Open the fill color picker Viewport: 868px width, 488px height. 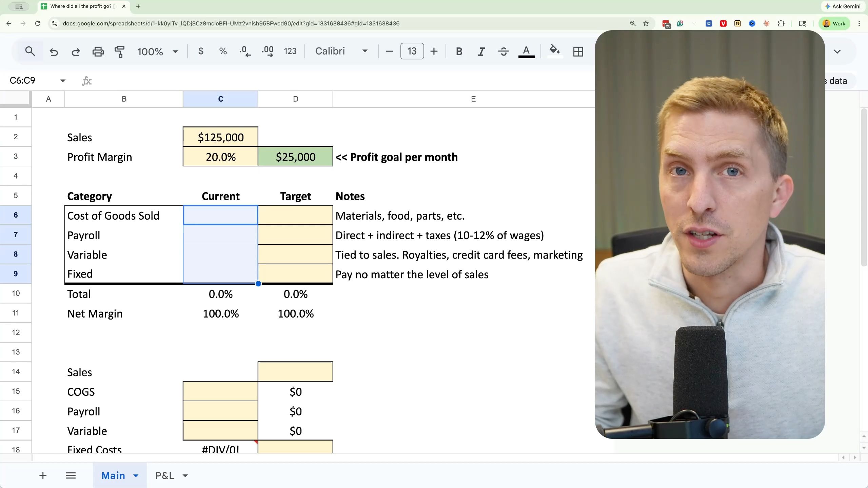pyautogui.click(x=554, y=51)
